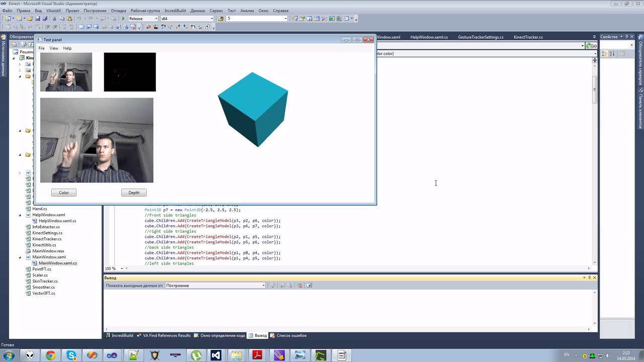Toggle word wrap icon in Output panel
The width and height of the screenshot is (644, 362).
point(309,285)
